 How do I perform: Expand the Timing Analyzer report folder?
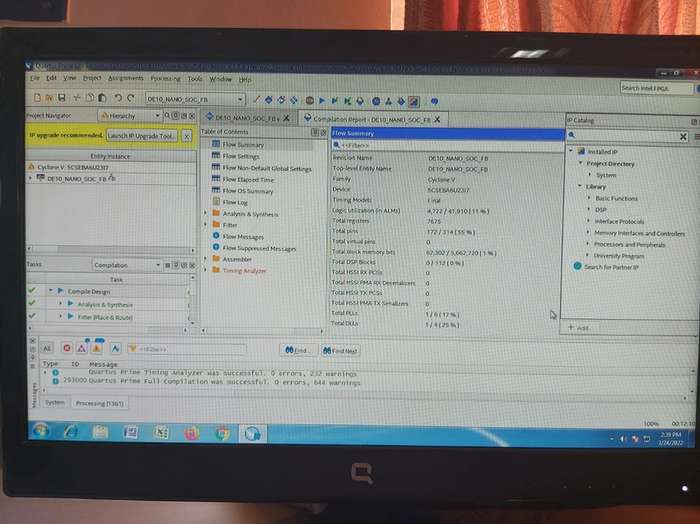206,270
